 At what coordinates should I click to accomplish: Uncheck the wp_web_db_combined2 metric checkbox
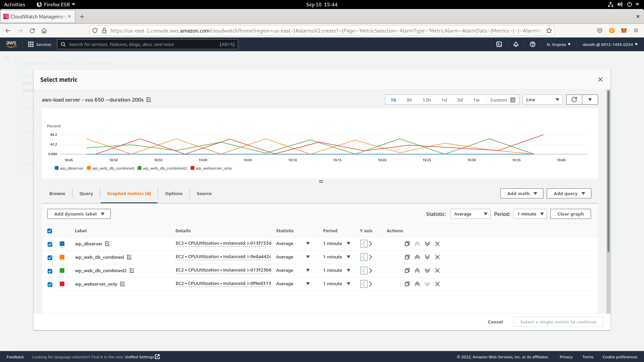point(50,271)
